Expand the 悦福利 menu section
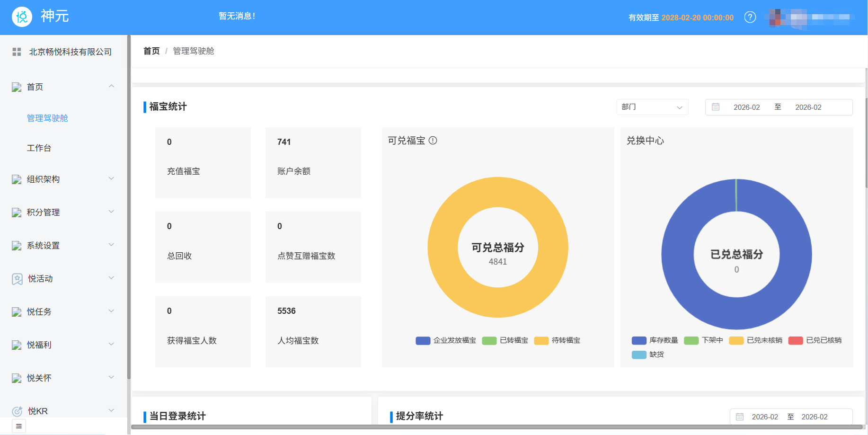The height and width of the screenshot is (435, 868). 112,345
